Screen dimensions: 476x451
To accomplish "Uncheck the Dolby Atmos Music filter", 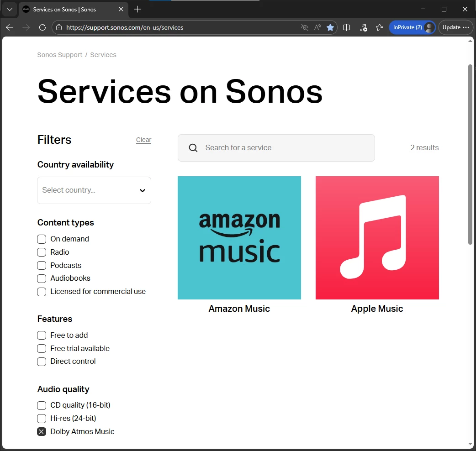I will pos(42,432).
